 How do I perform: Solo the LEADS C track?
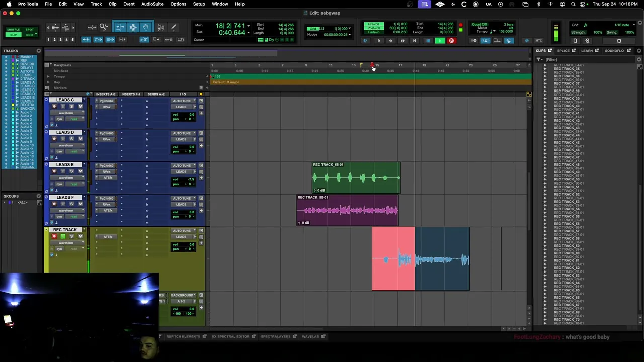[71, 106]
